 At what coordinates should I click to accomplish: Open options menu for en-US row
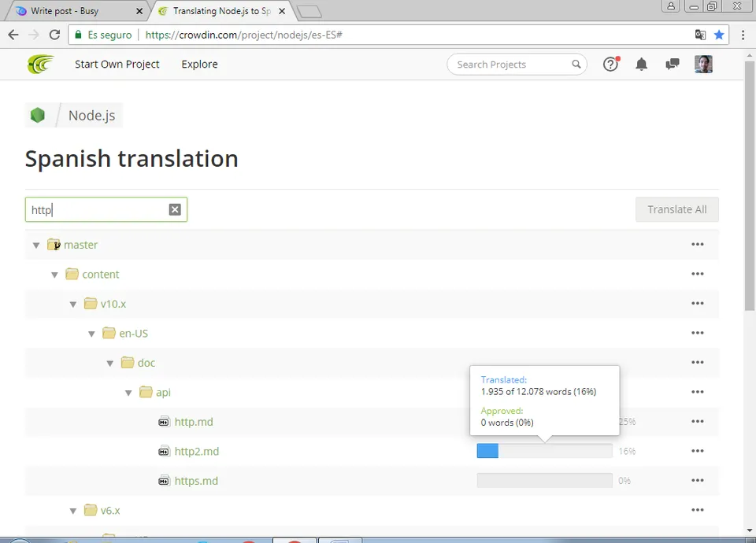pyautogui.click(x=697, y=333)
